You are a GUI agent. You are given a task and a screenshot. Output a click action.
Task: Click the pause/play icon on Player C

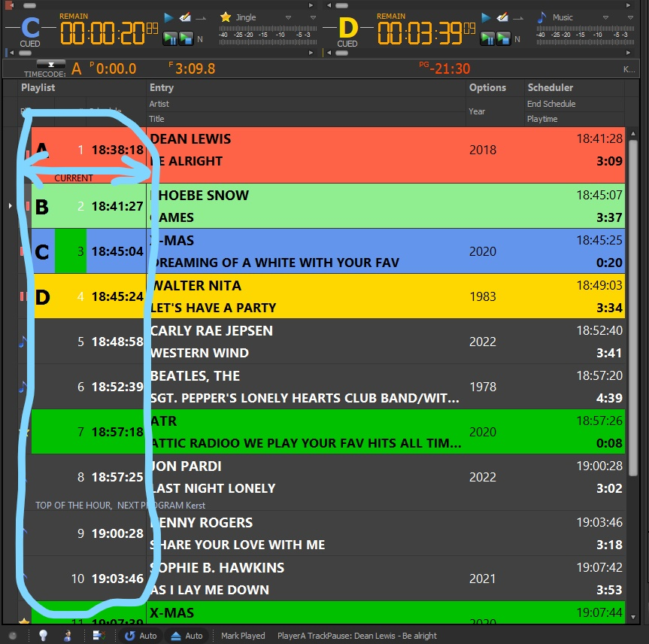[x=170, y=38]
